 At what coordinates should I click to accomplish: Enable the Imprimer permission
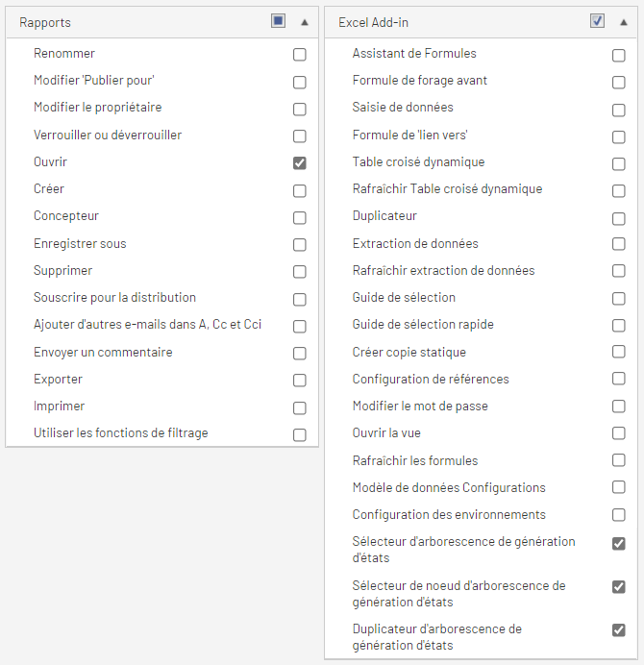click(300, 408)
